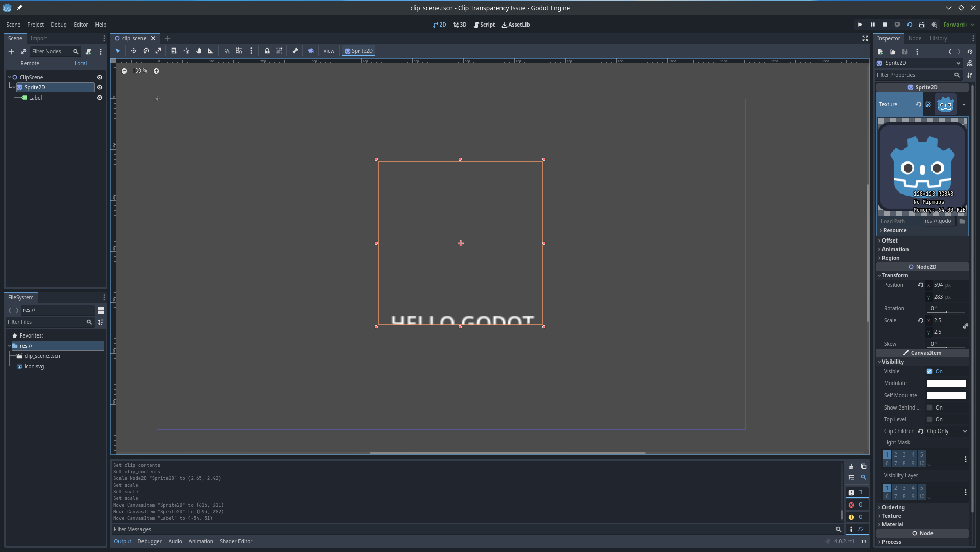Switch to the Node tab
Viewport: 980px width, 552px height.
click(915, 38)
